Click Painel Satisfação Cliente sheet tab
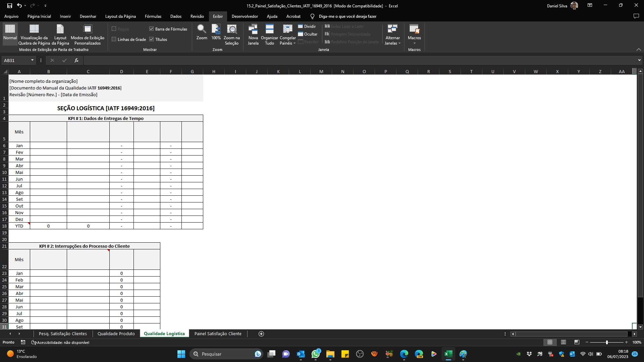This screenshot has width=644, height=362. [218, 334]
